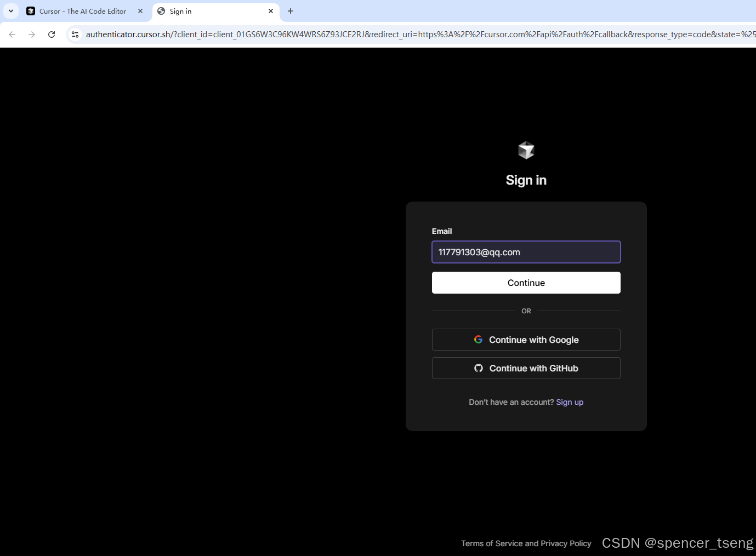Open the tab search dropdown arrow
This screenshot has width=756, height=556.
coord(11,11)
